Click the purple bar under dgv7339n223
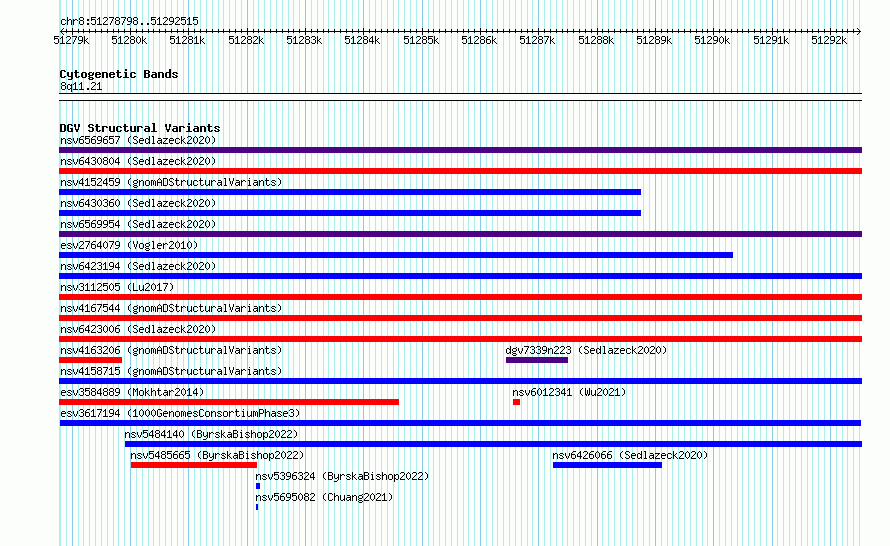This screenshot has height=546, width=890. pos(537,360)
